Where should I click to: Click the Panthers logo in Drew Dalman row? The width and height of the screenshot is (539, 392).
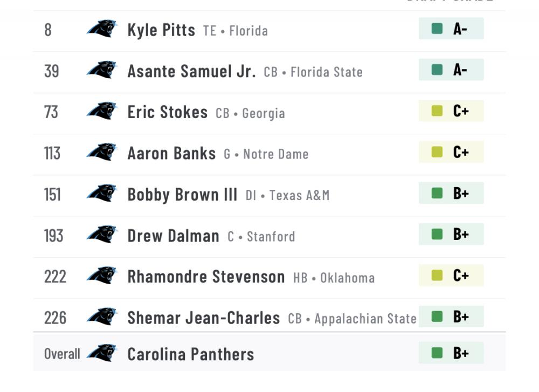click(x=102, y=235)
